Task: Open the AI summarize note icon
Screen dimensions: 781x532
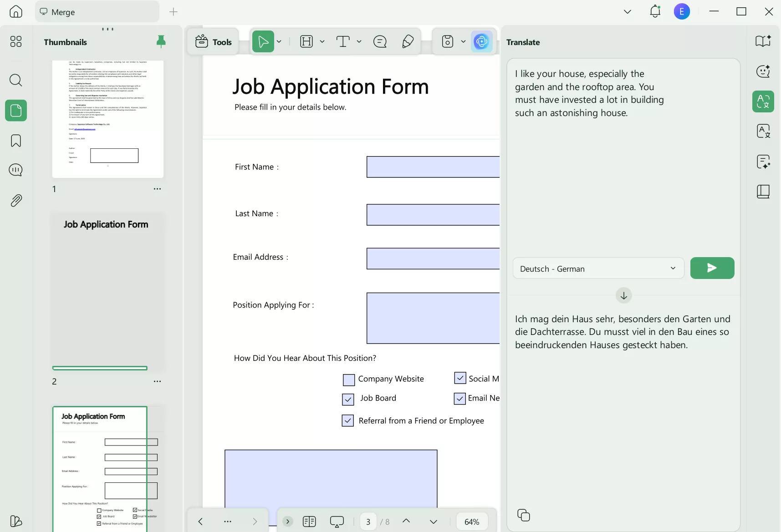Action: click(x=763, y=162)
